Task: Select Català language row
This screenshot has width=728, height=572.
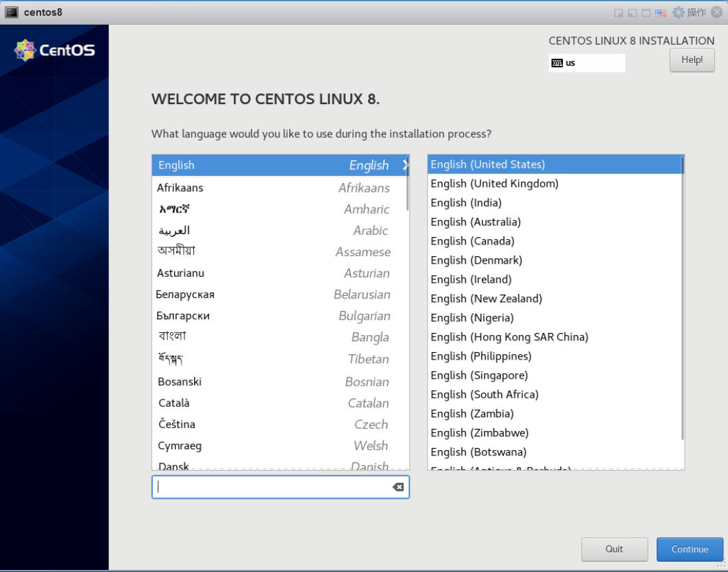Action: 280,403
